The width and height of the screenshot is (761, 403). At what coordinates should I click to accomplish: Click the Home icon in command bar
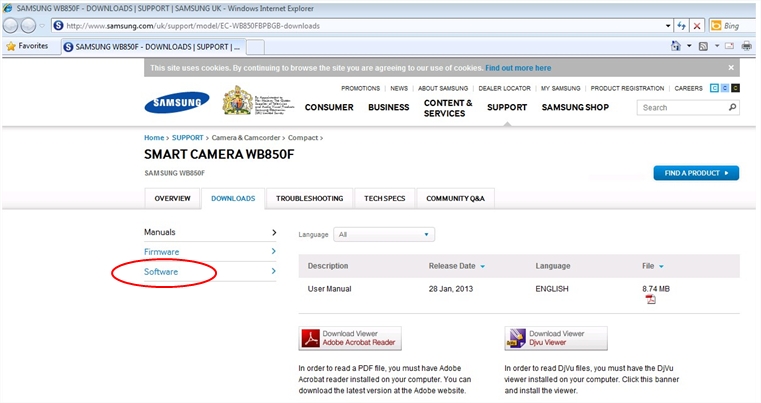coord(676,46)
